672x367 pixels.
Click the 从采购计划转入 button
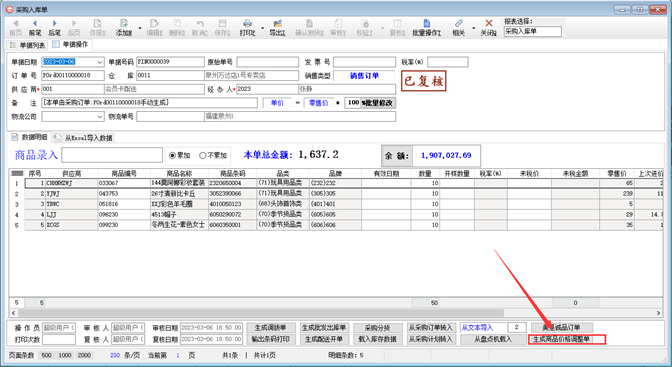coord(431,340)
